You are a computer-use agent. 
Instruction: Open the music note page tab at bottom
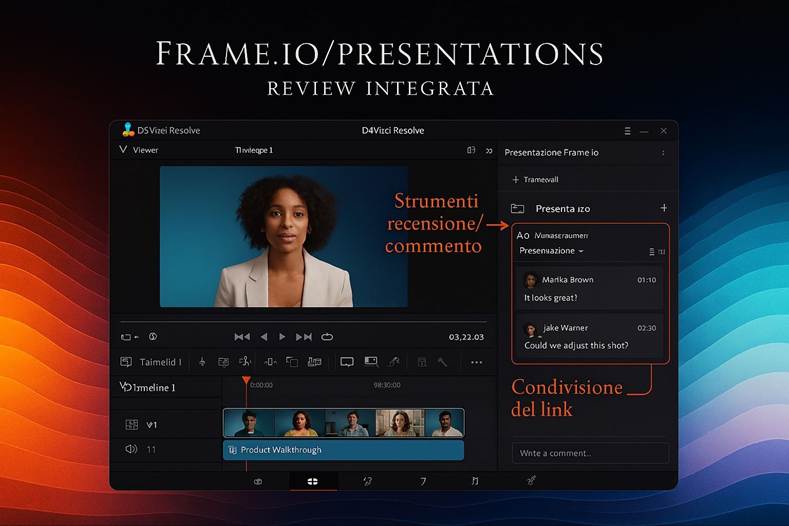474,481
